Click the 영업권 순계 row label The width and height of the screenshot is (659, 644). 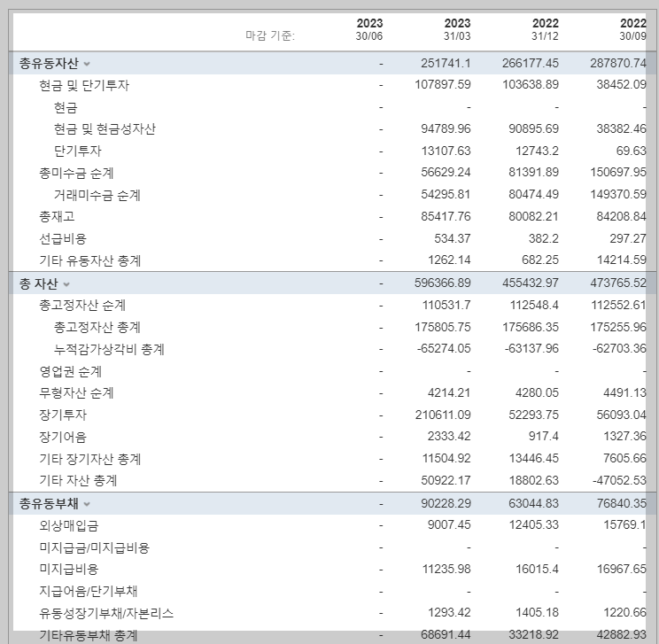(x=71, y=371)
